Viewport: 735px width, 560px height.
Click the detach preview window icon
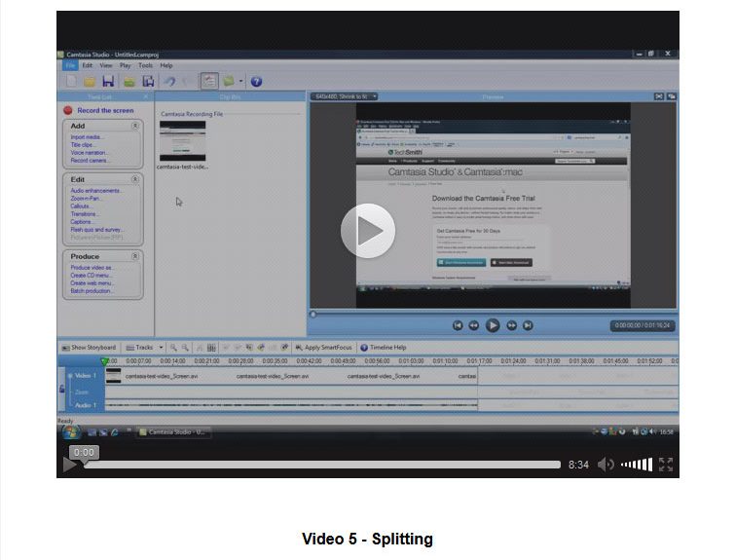672,96
